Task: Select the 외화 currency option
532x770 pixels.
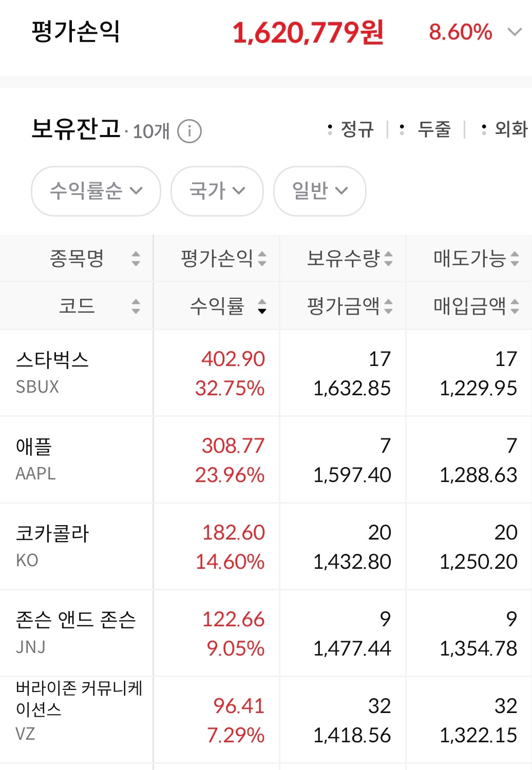Action: 504,129
